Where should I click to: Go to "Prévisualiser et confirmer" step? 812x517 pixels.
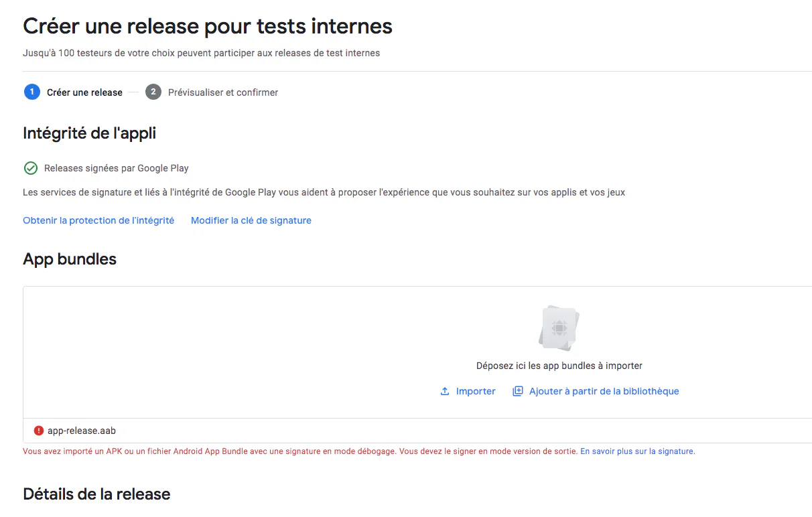(222, 92)
